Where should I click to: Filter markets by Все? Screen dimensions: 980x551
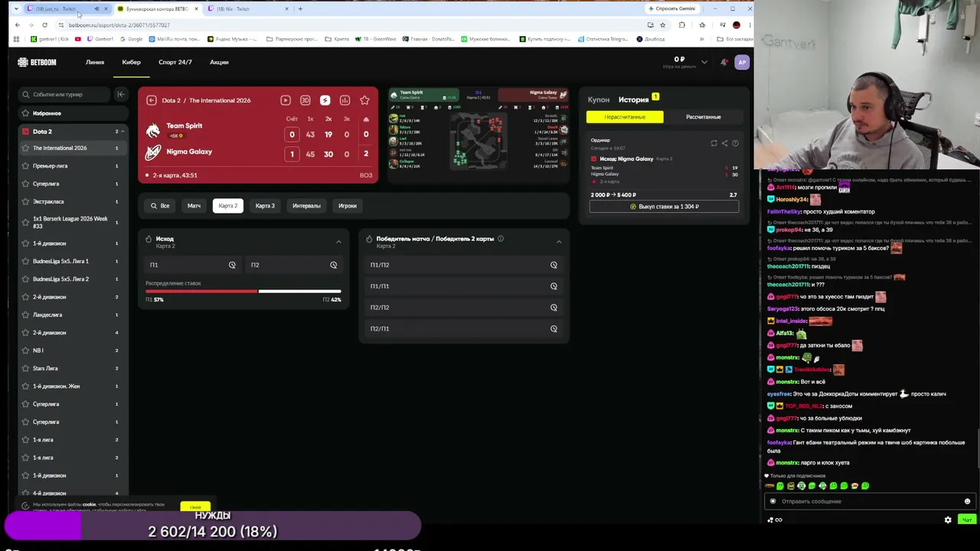(160, 206)
